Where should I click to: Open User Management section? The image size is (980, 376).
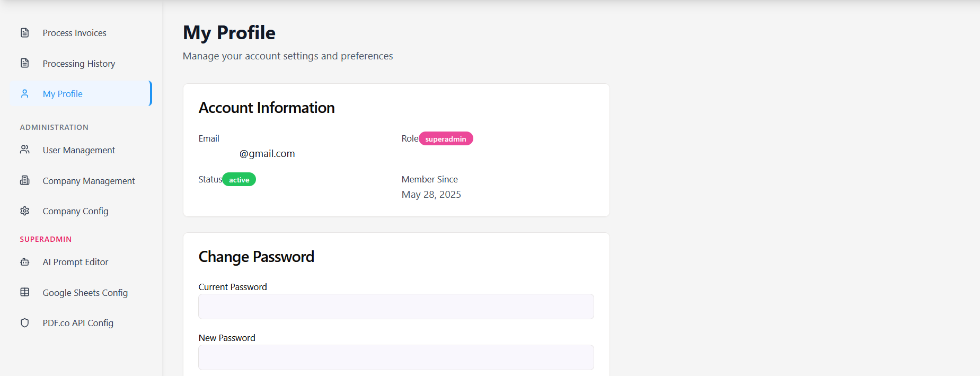78,150
